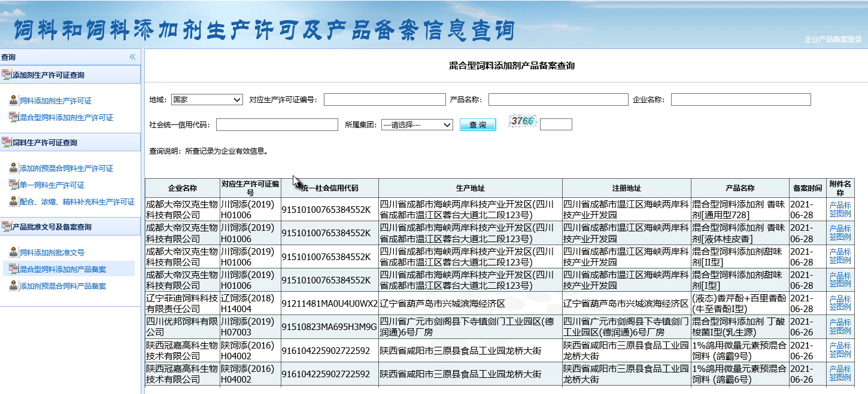The height and width of the screenshot is (394, 868).
Task: Click the 混合型饲料添加剂产品备案查询 page title
Action: point(512,66)
